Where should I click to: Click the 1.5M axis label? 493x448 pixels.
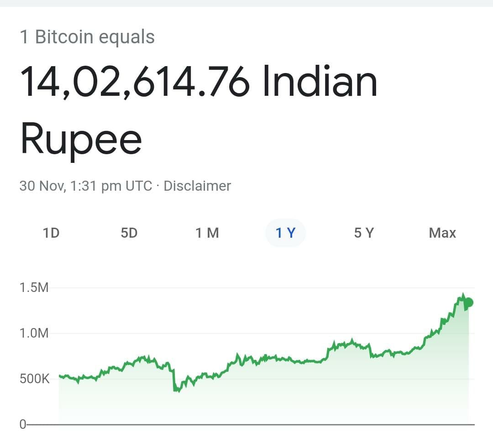34,288
